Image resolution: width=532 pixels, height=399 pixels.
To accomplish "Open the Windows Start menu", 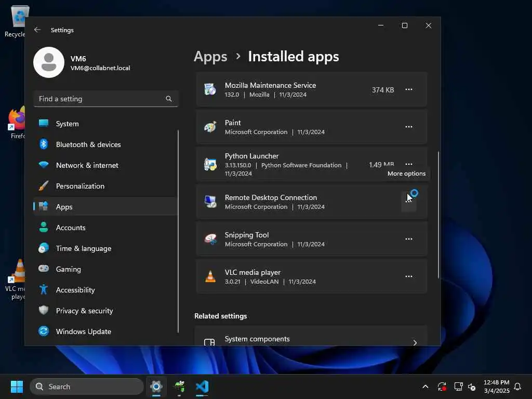I will click(x=17, y=387).
